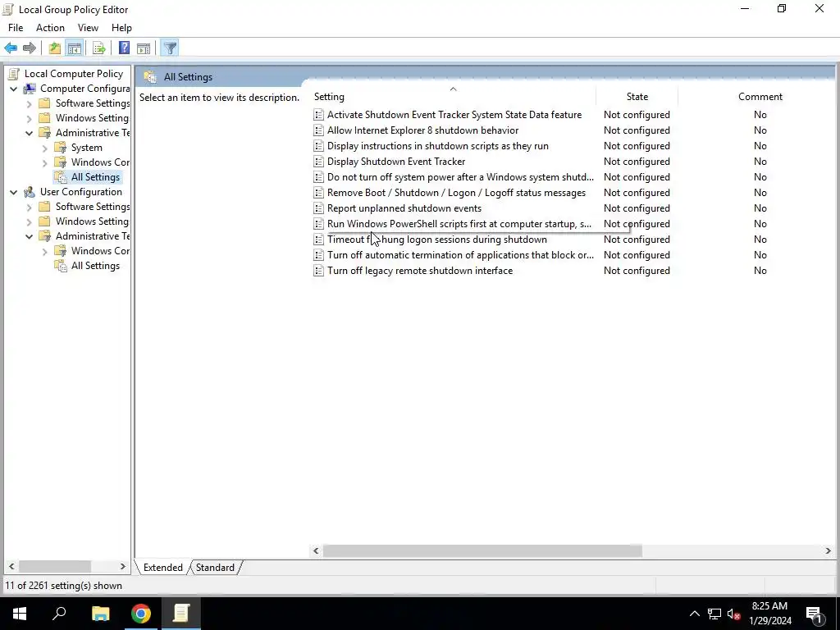
Task: Toggle the Filter funnel toolbar icon
Action: [170, 48]
